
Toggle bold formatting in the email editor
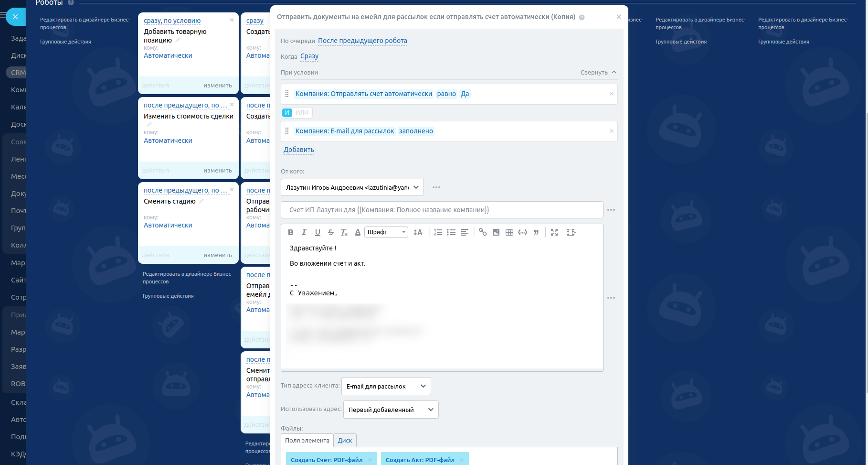(291, 232)
